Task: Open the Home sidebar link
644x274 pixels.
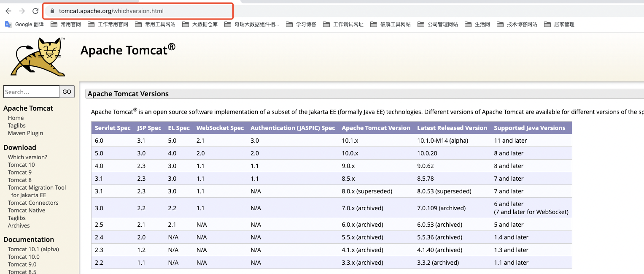Action: [16, 118]
